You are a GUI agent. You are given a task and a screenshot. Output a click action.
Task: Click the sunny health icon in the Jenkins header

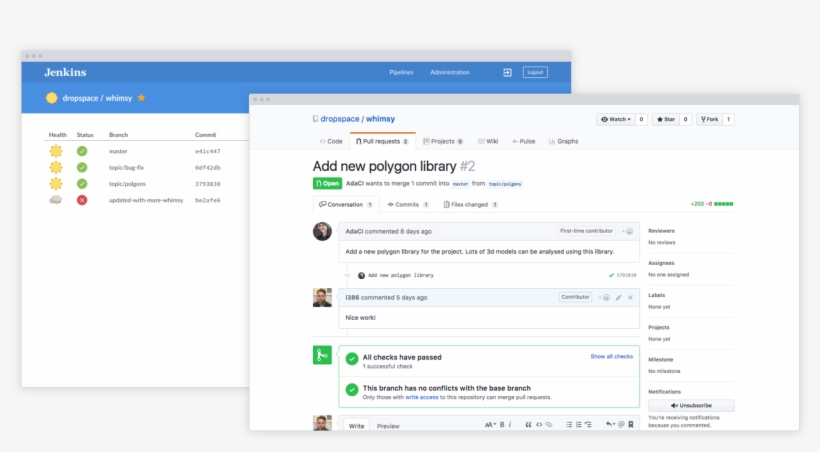(51, 98)
